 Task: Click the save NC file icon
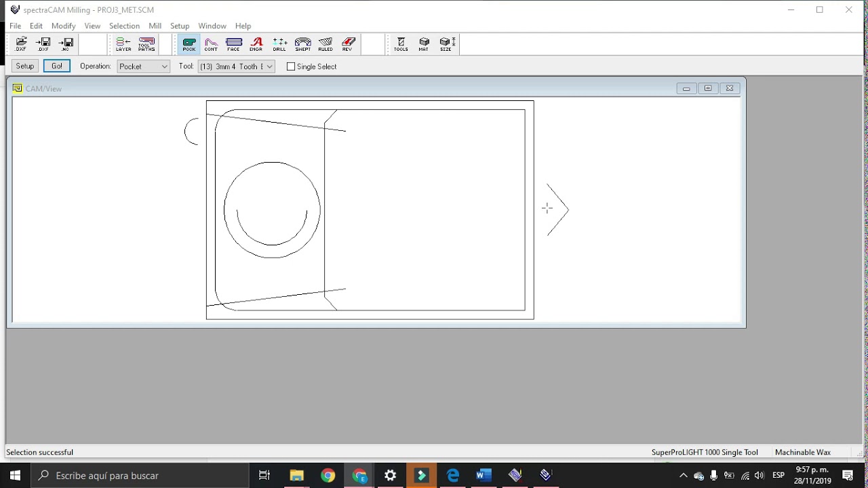pyautogui.click(x=66, y=45)
